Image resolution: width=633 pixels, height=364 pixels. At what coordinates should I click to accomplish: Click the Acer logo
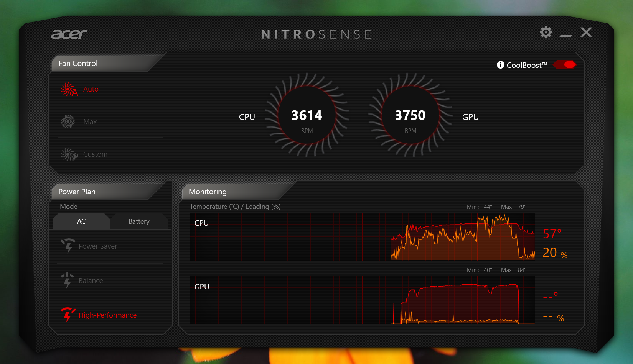click(x=69, y=34)
